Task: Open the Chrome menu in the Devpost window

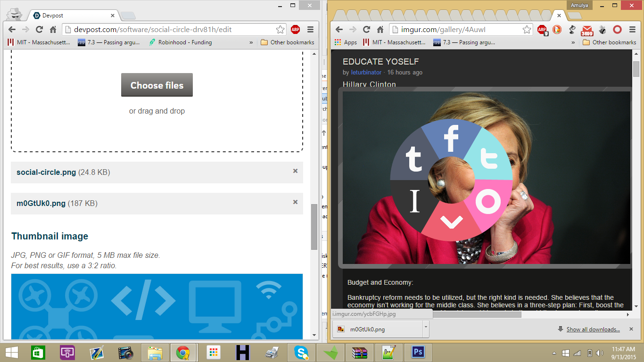Action: tap(310, 29)
